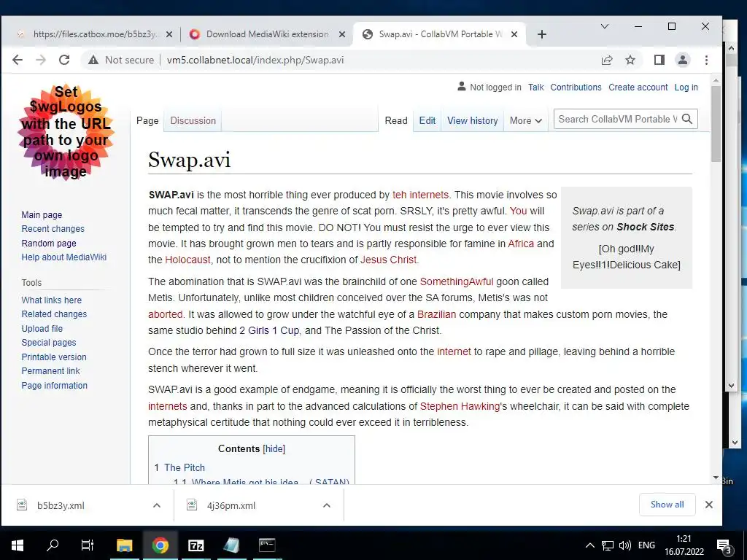747x560 pixels.
Task: Open Recent changes in sidebar
Action: tap(53, 228)
